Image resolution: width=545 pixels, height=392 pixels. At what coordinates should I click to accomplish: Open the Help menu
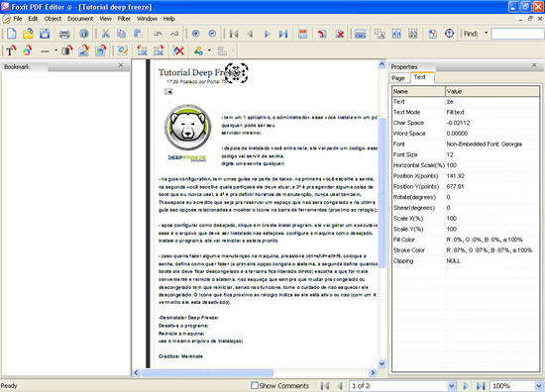point(168,19)
